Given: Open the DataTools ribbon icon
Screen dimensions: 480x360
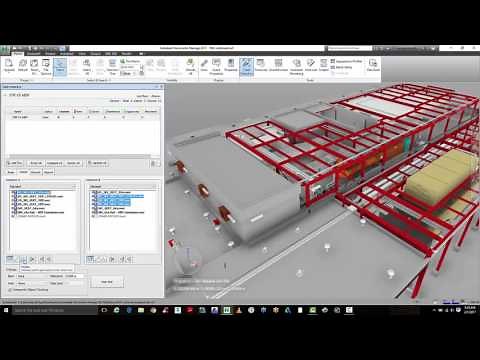Looking at the screenshot, I should tap(373, 65).
